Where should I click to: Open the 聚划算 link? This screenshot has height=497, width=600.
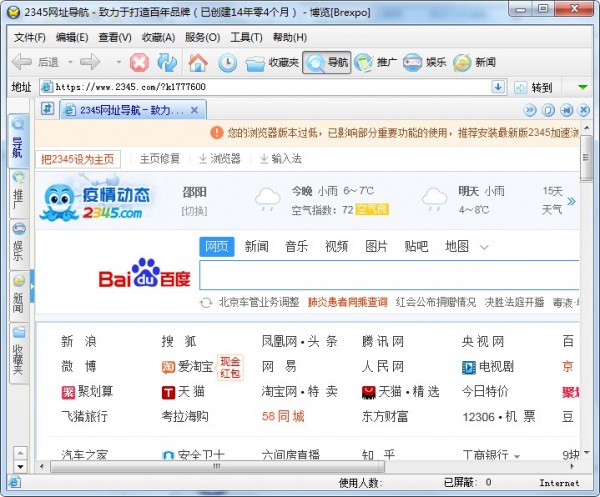coord(87,392)
